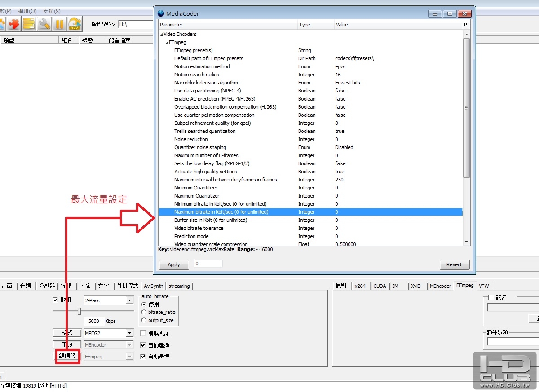This screenshot has height=392, width=539.
Task: Click the Apply button
Action: point(174,264)
